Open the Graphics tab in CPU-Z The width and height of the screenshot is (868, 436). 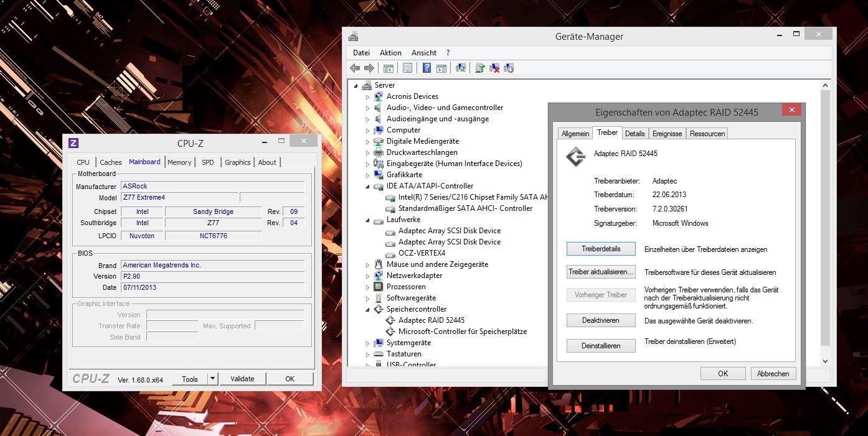pos(237,162)
